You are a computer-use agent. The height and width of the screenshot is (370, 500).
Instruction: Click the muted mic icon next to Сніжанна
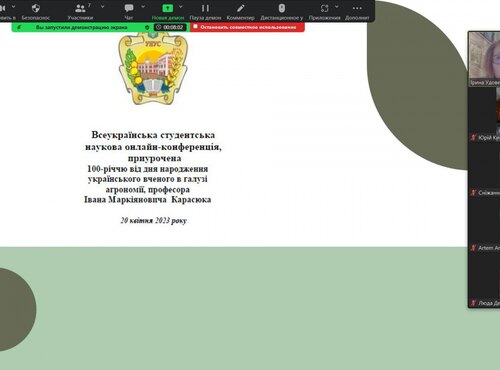pos(473,193)
